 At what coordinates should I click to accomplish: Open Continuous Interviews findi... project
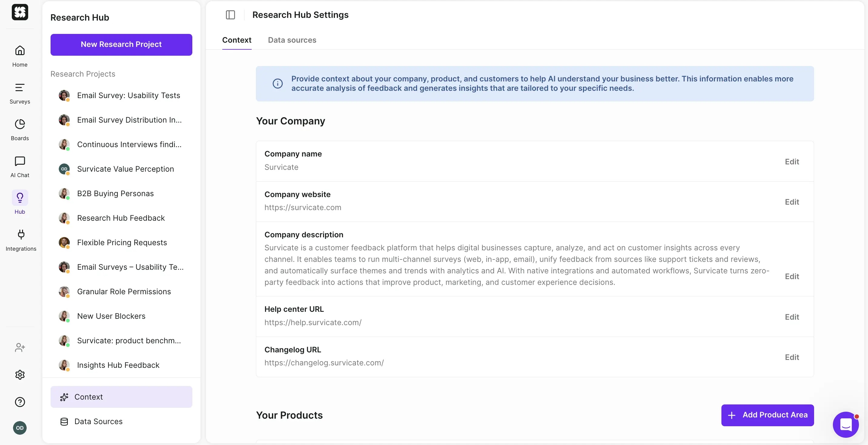pyautogui.click(x=121, y=144)
